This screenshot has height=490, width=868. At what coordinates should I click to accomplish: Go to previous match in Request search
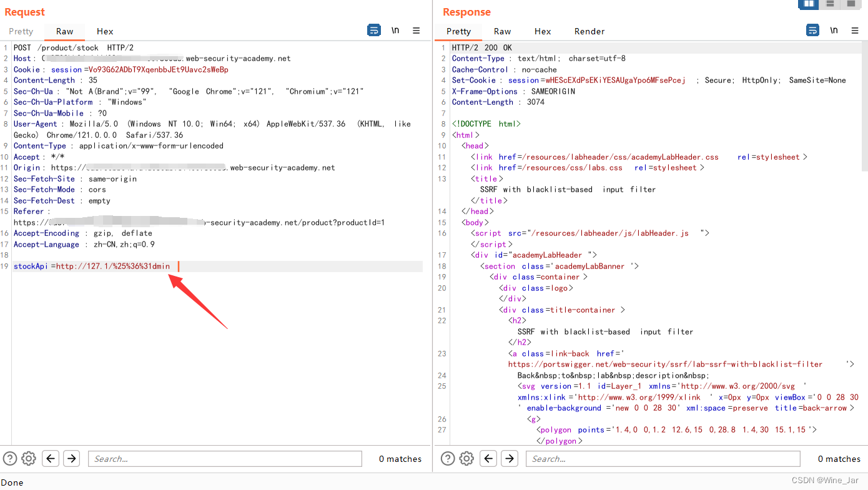tap(51, 459)
